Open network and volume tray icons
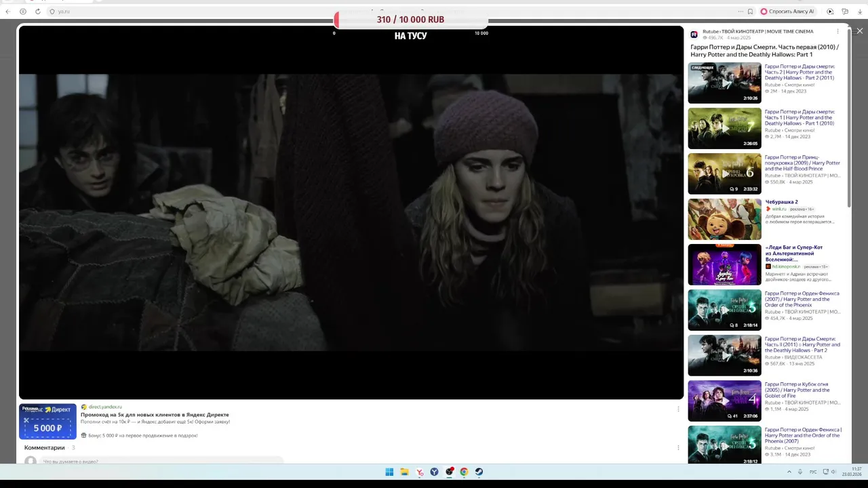 click(x=830, y=472)
